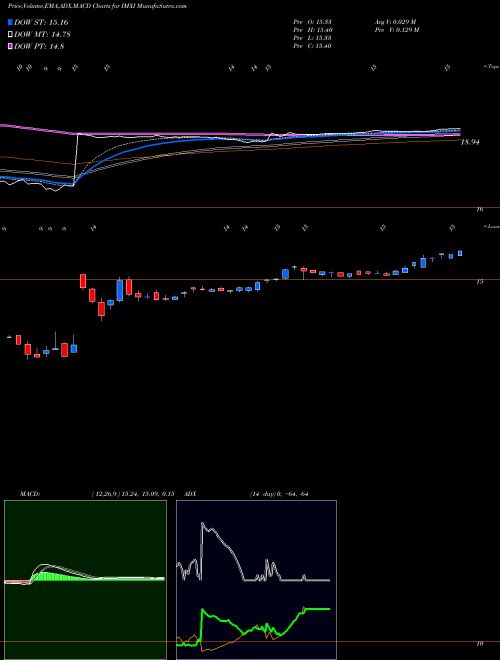The height and width of the screenshot is (660, 500).
Task: Click the Avg V: 0.029 M value
Action: [x=395, y=22]
